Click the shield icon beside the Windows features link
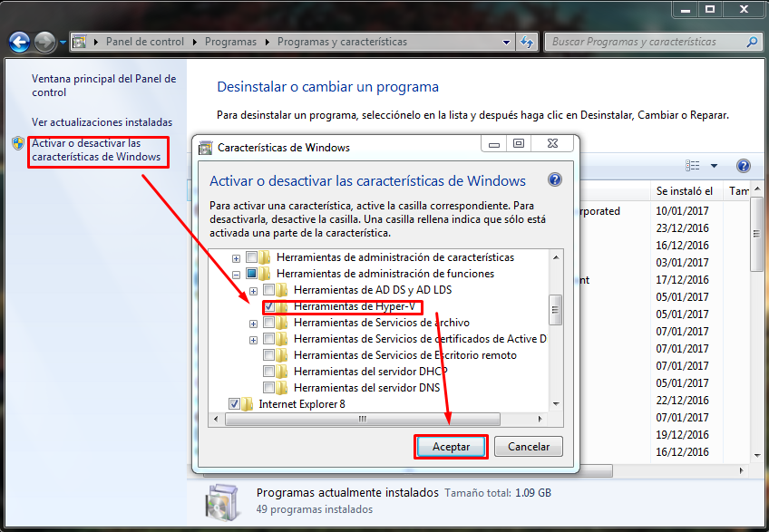Viewport: 769px width, 532px height. [x=18, y=143]
